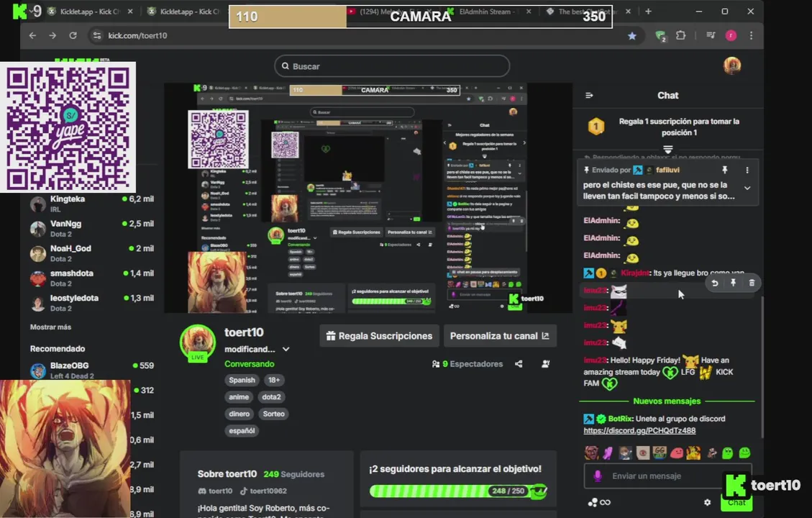Open the browser three-dot menu
Image resolution: width=812 pixels, height=518 pixels.
(752, 35)
